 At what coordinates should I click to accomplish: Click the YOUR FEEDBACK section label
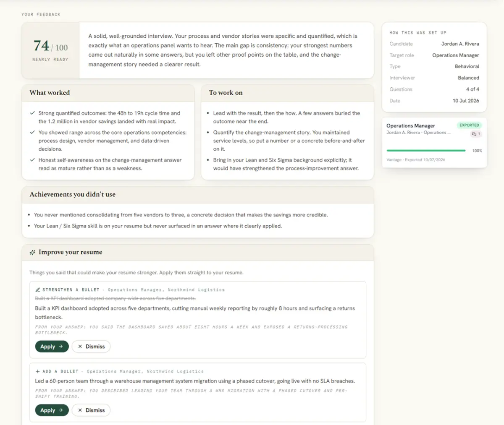41,14
